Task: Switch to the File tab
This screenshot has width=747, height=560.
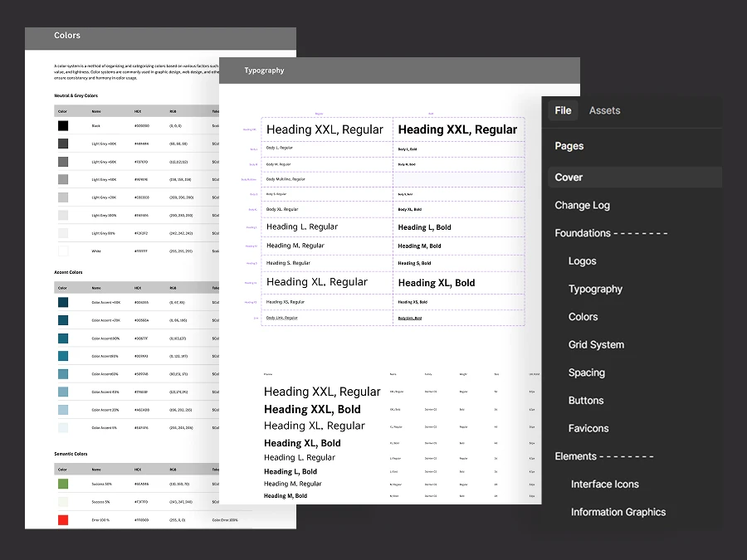Action: pyautogui.click(x=563, y=110)
